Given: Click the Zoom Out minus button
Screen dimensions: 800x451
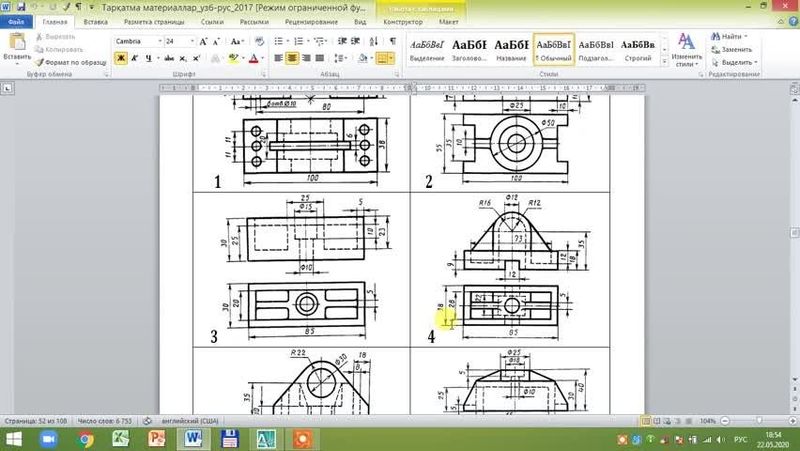Looking at the screenshot, I should coord(725,421).
